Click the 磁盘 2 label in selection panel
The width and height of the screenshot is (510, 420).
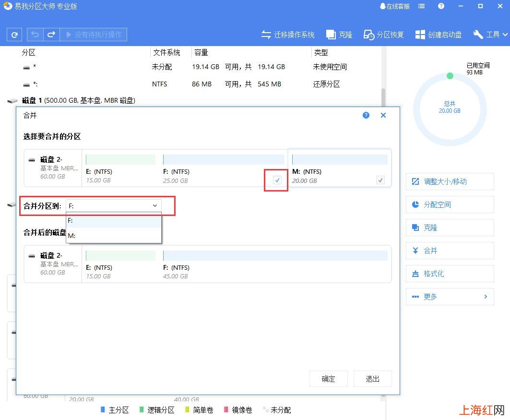click(x=51, y=159)
